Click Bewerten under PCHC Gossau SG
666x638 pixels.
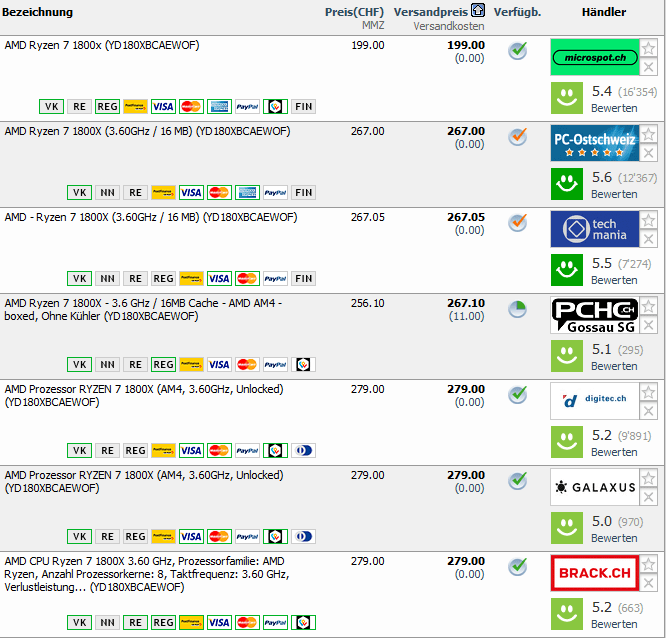(614, 366)
